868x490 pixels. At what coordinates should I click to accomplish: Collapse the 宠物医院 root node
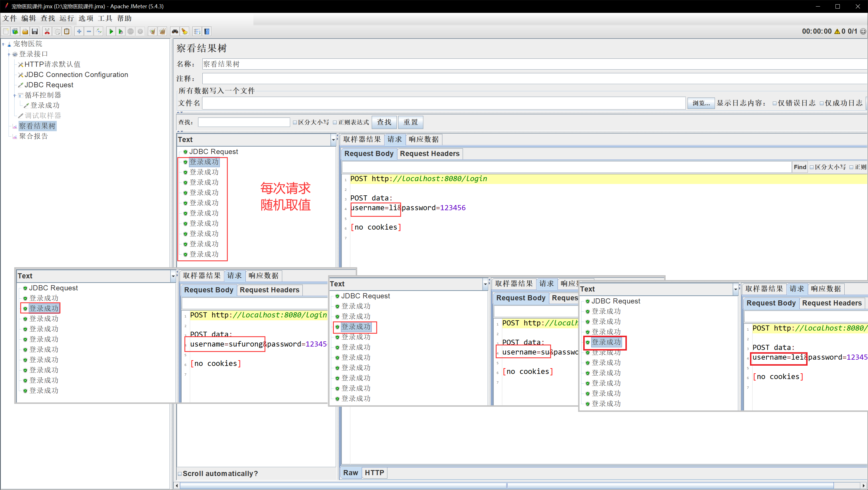click(3, 44)
